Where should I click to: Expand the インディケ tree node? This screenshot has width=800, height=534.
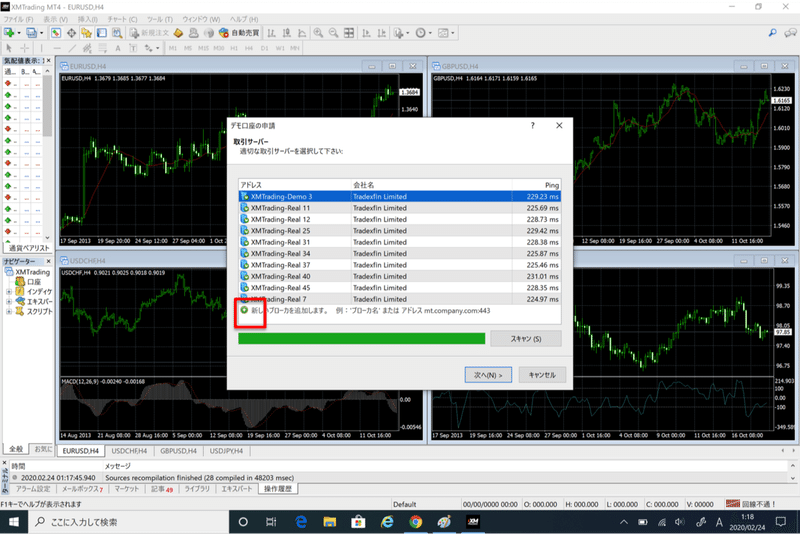coord(9,292)
